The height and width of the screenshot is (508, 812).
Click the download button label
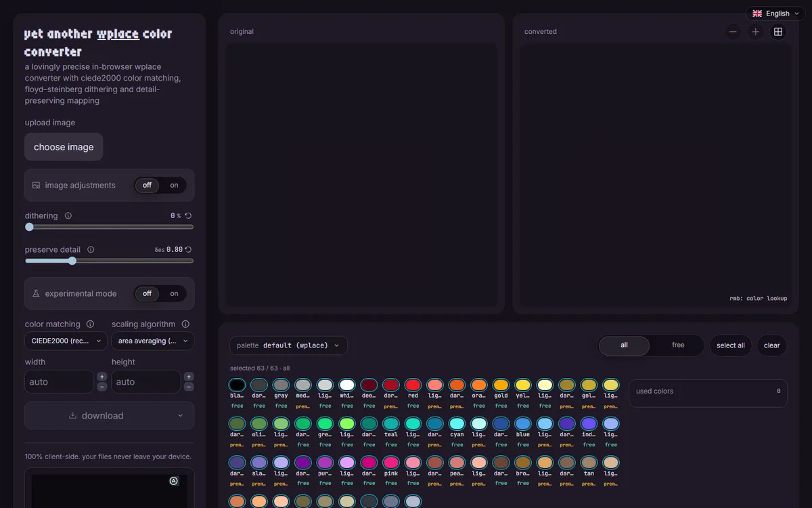point(102,416)
